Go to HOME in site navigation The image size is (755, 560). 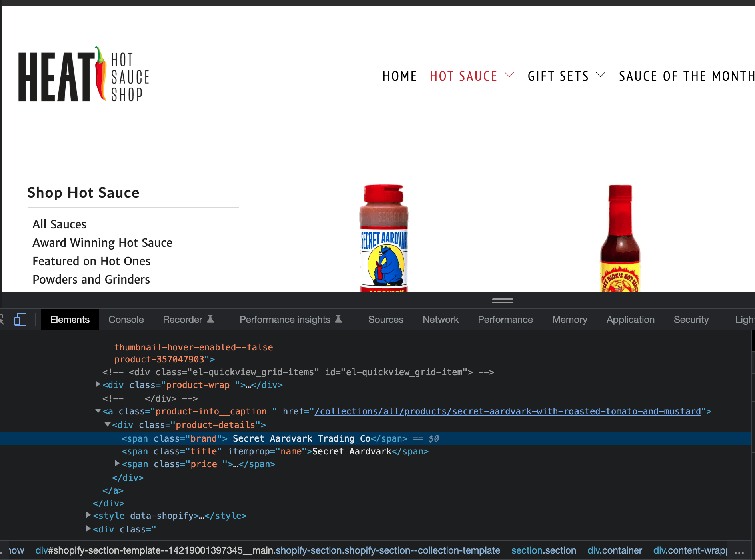pos(399,76)
